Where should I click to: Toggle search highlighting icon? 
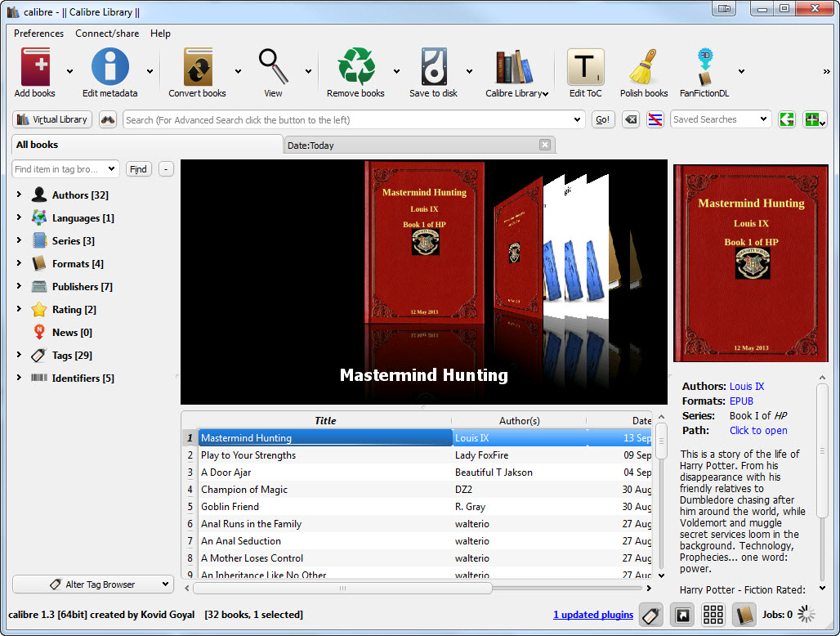655,119
